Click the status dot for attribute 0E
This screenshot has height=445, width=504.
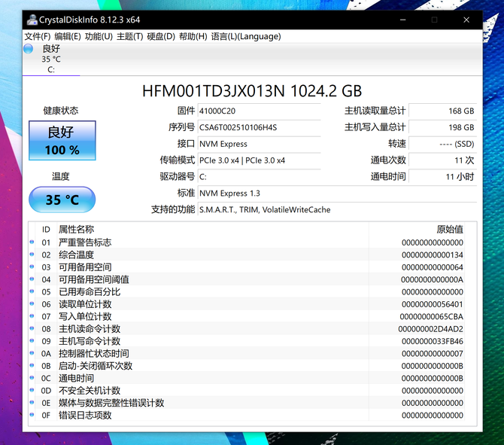[x=32, y=402]
